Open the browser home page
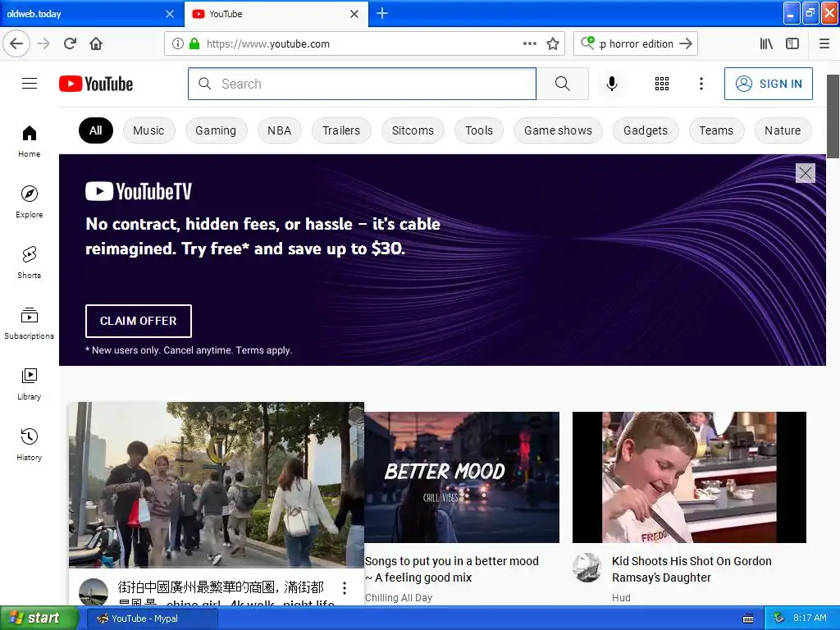This screenshot has height=630, width=840. pyautogui.click(x=96, y=44)
